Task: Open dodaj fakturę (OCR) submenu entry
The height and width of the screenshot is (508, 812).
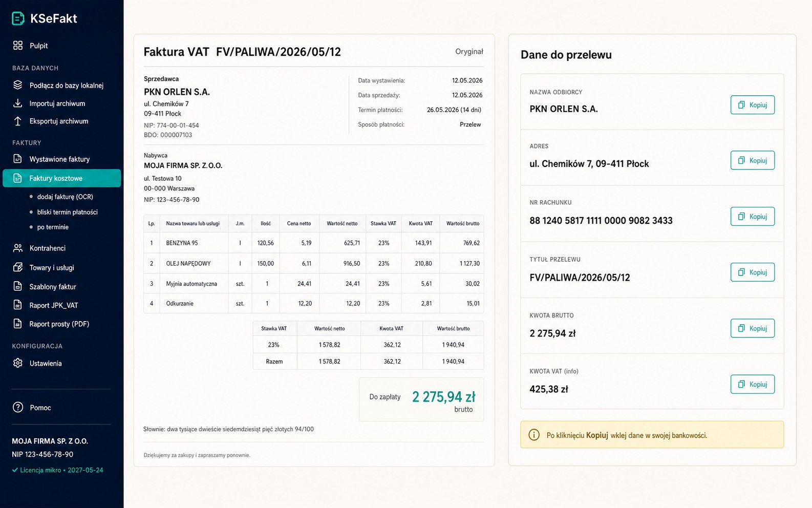Action: [65, 197]
